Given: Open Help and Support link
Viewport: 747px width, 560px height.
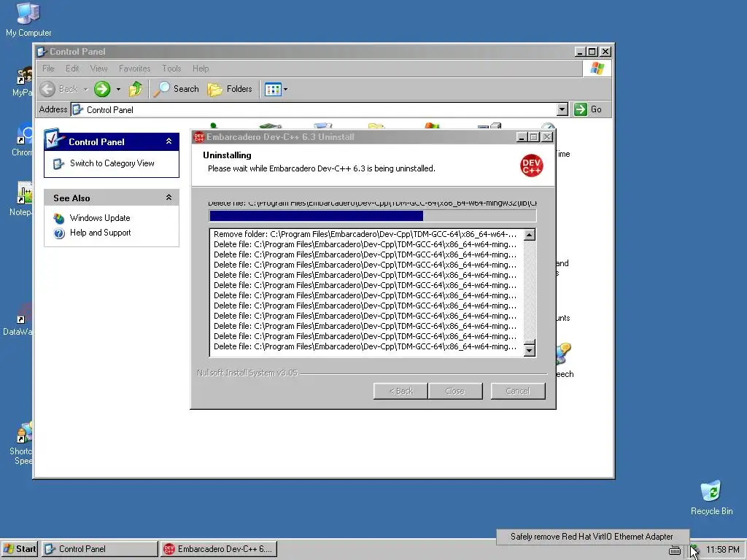Looking at the screenshot, I should [100, 233].
